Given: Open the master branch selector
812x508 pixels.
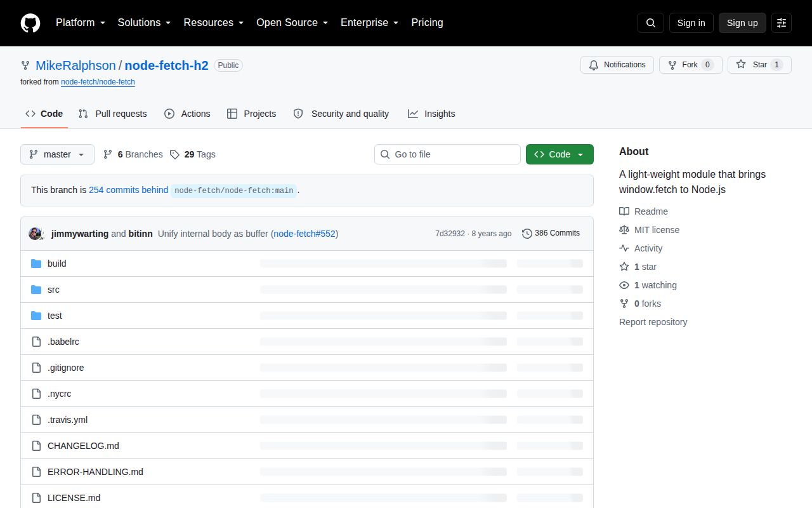Looking at the screenshot, I should (x=57, y=154).
